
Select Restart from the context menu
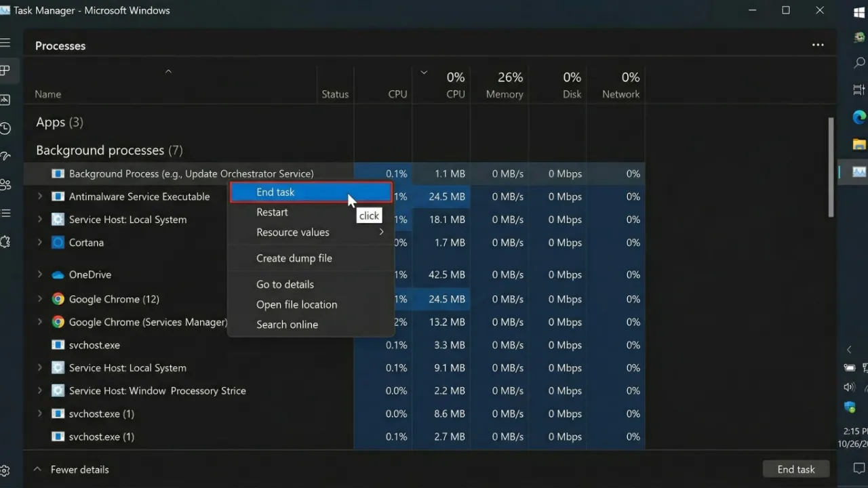click(x=272, y=212)
